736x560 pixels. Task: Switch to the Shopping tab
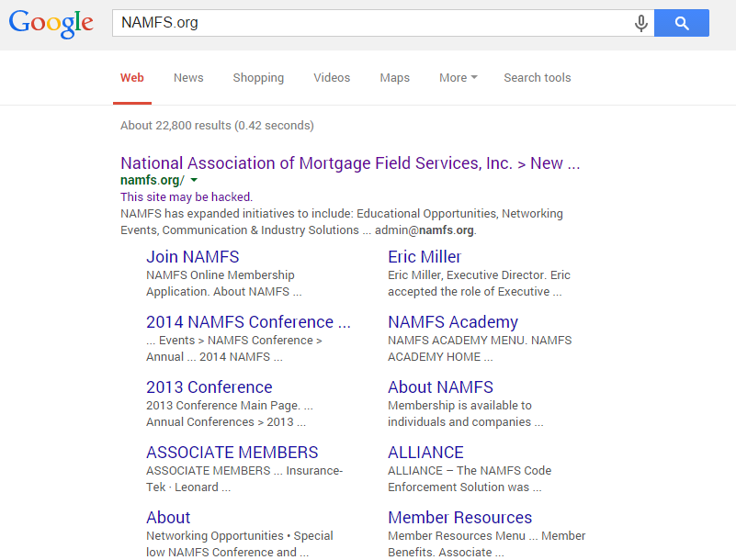[x=258, y=78]
